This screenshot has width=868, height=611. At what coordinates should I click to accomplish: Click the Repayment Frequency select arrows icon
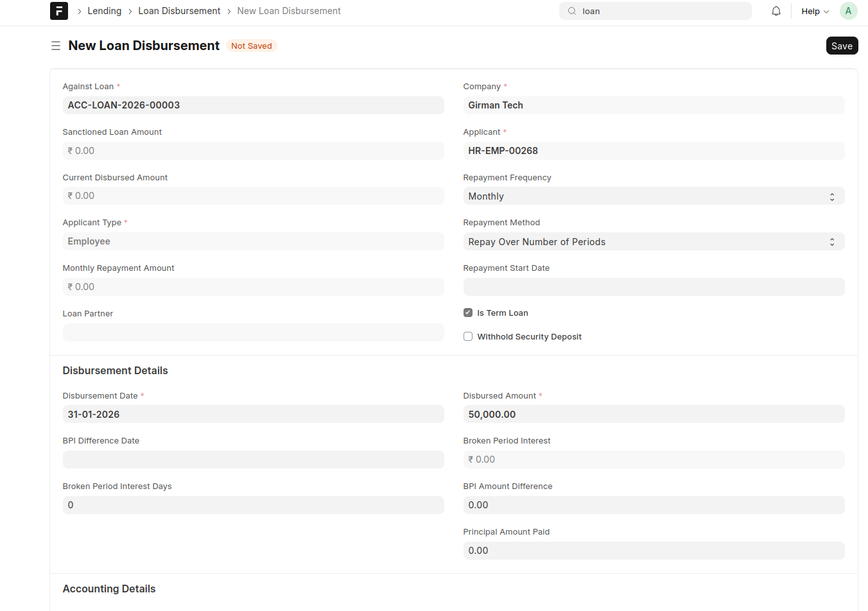(832, 196)
